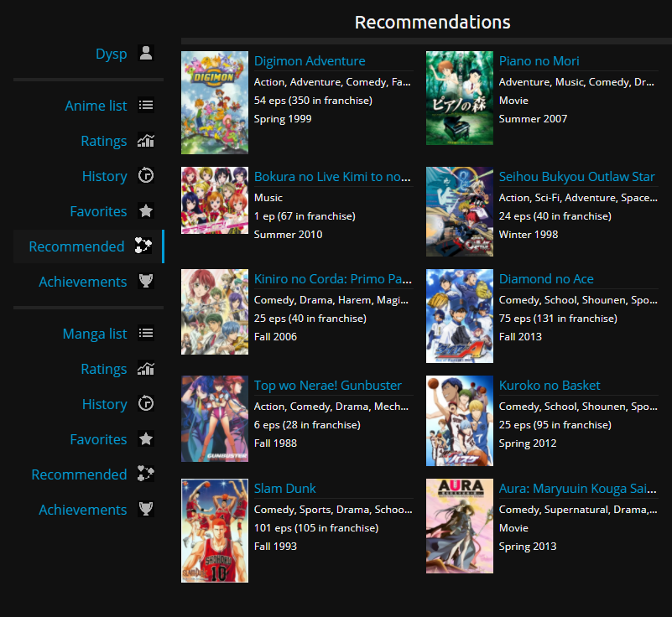Click the Kiniro no Corda poster thumbnail
This screenshot has height=617, width=672.
click(215, 312)
